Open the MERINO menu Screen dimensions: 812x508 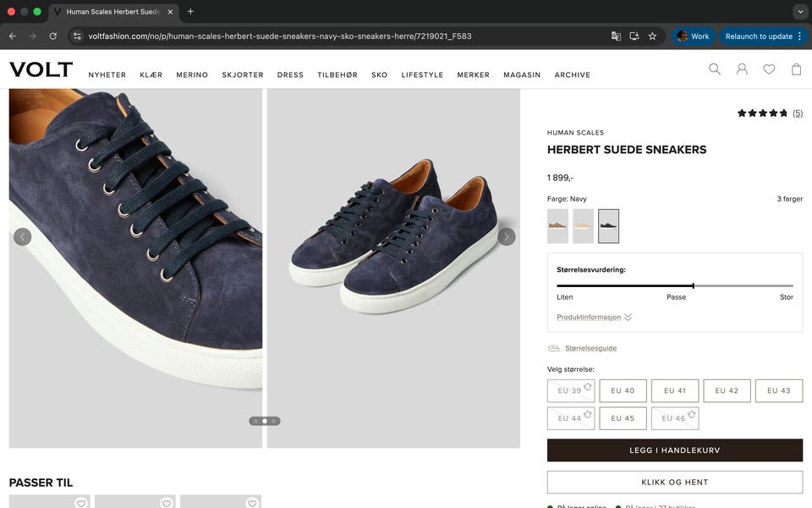click(x=192, y=75)
